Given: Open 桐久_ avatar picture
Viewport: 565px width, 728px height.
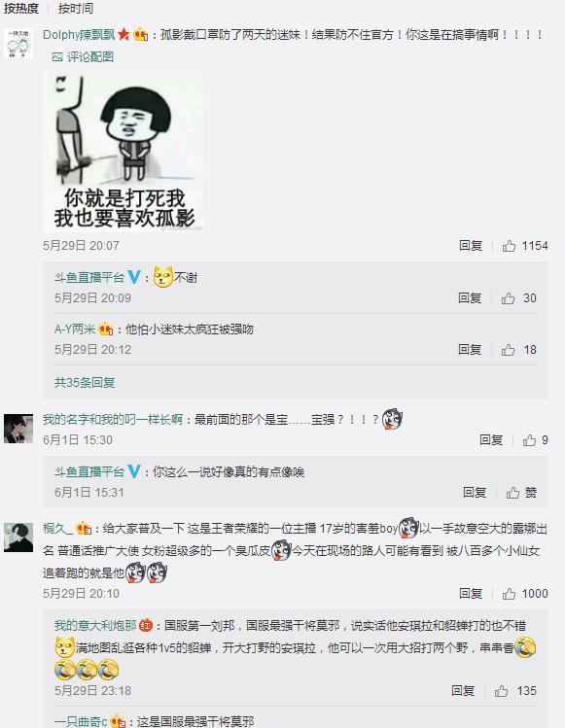Looking at the screenshot, I should coord(18,537).
